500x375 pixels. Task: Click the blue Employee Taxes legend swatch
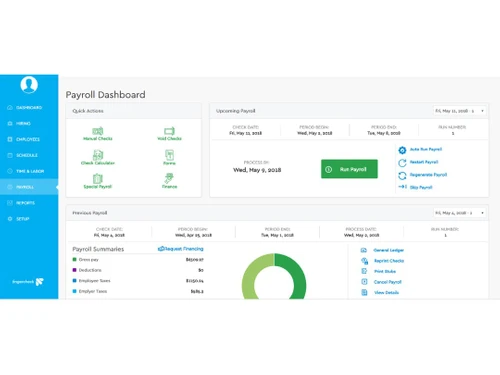[x=74, y=281]
